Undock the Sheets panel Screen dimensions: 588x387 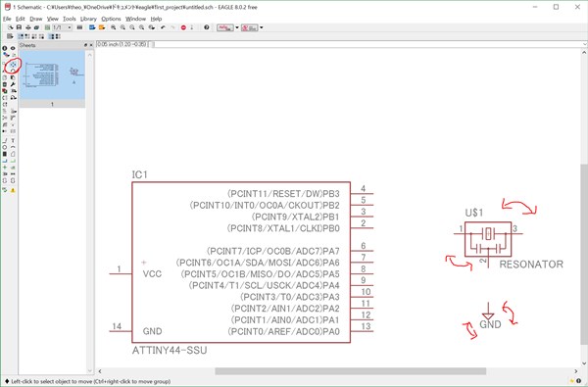pyautogui.click(x=85, y=45)
